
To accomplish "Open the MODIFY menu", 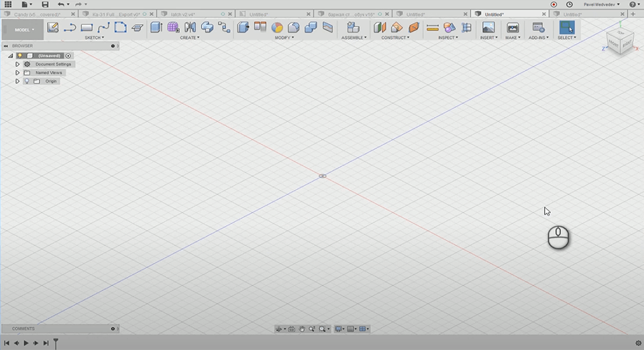I will click(x=284, y=38).
